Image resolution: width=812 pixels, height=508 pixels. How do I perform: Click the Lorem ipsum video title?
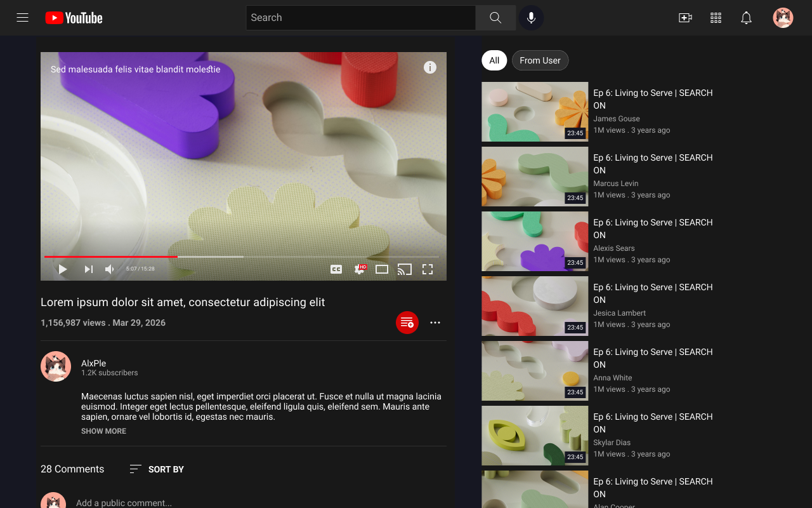coord(183,302)
